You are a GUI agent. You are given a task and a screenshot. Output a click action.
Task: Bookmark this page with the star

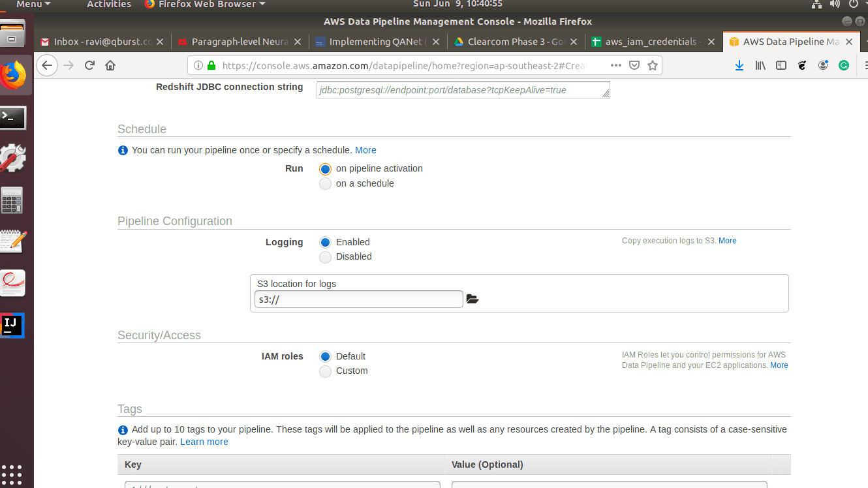tap(652, 65)
